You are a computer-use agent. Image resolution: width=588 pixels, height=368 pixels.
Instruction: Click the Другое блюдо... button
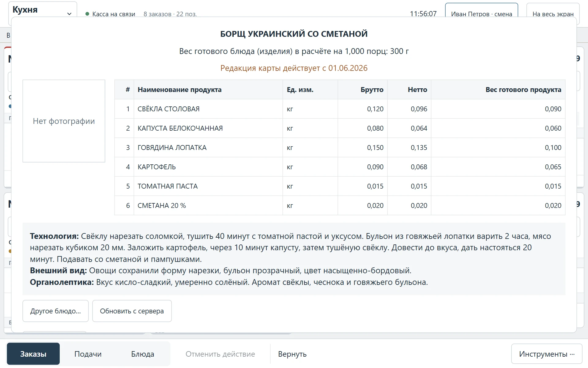click(x=55, y=311)
